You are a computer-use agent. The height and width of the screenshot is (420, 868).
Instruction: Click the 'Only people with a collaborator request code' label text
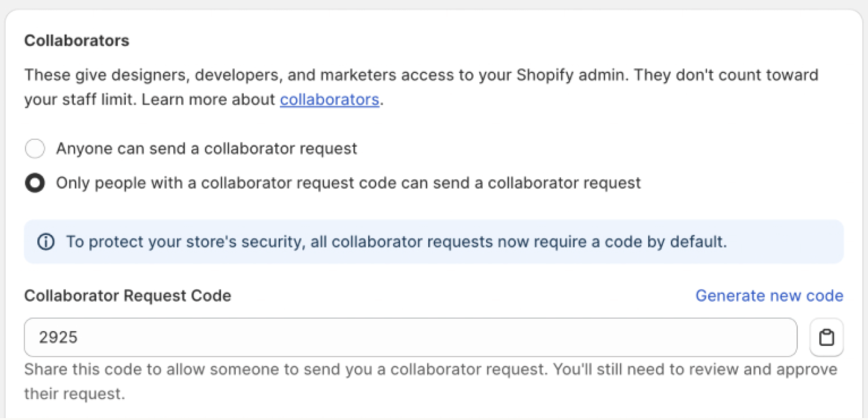348,183
